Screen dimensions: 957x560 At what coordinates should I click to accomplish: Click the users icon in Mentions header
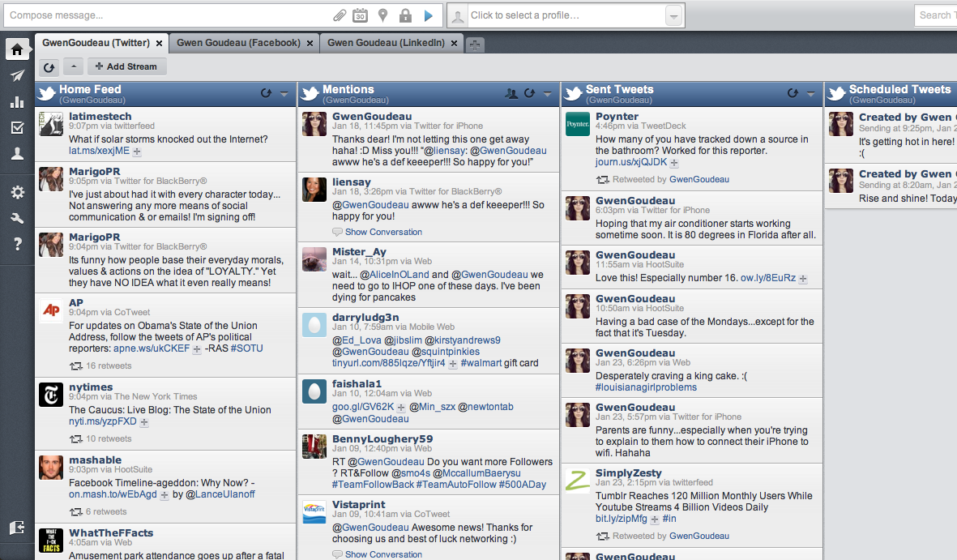tap(511, 93)
